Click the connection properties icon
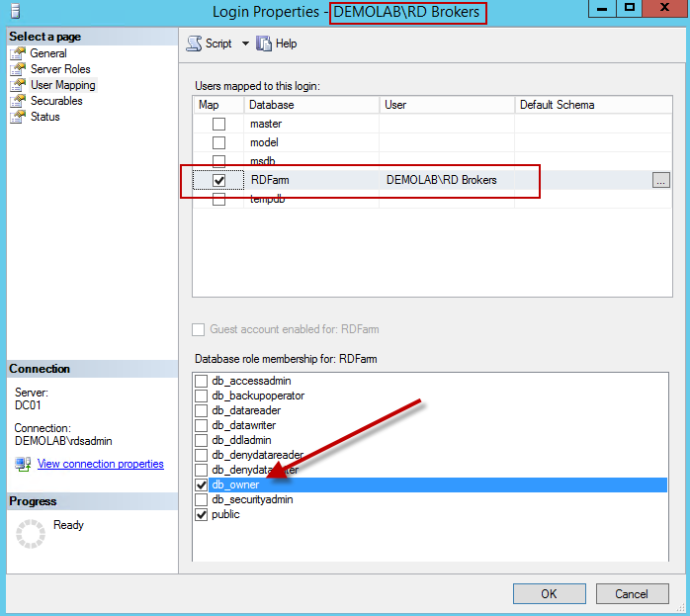Image resolution: width=690 pixels, height=616 pixels. pyautogui.click(x=23, y=464)
